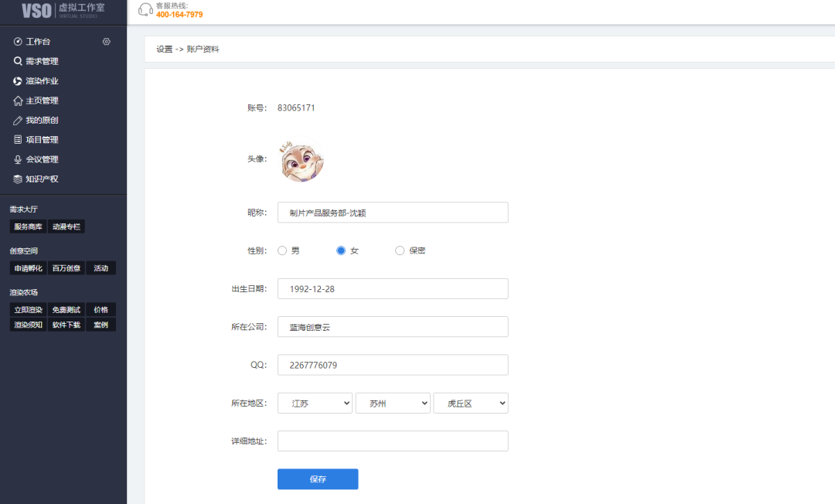Screen dimensions: 835x504
Task: Click the house icon for 主页管理
Action: point(18,100)
